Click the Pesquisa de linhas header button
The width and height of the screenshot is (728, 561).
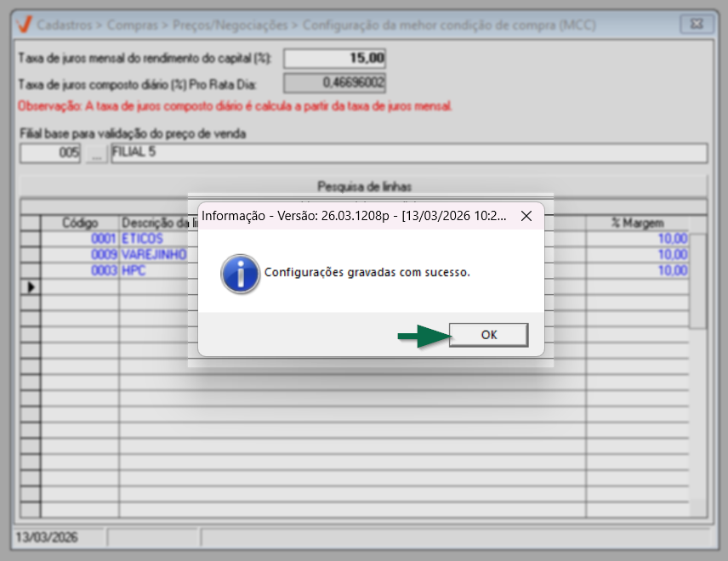(x=364, y=186)
